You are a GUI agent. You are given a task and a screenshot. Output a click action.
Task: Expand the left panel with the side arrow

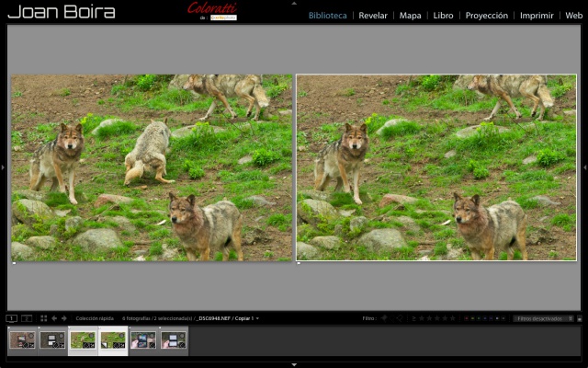(x=3, y=167)
